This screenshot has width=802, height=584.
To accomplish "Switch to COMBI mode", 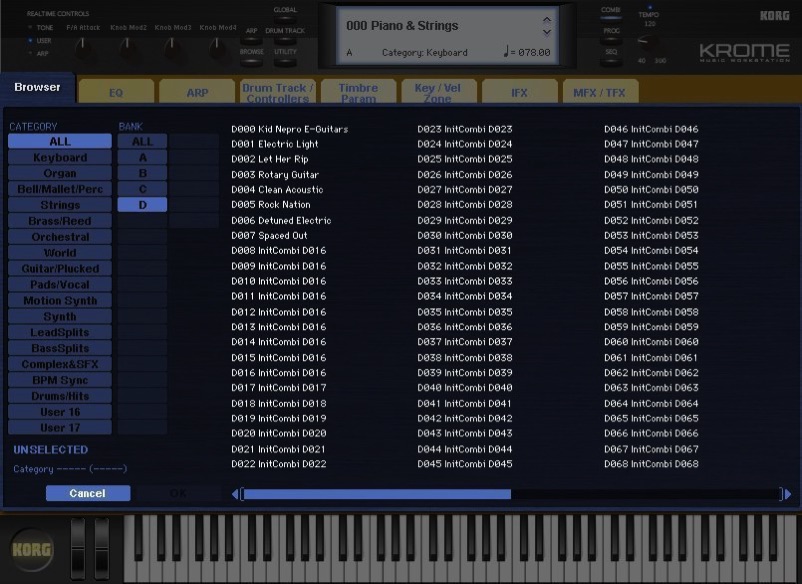I will click(x=611, y=17).
